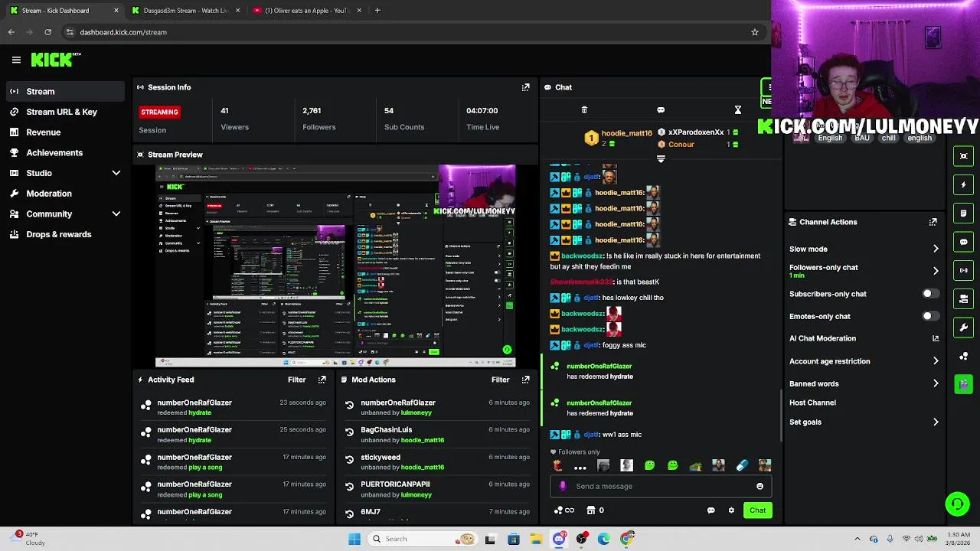Open Slow mode options arrow
This screenshot has height=551, width=980.
pyautogui.click(x=936, y=249)
